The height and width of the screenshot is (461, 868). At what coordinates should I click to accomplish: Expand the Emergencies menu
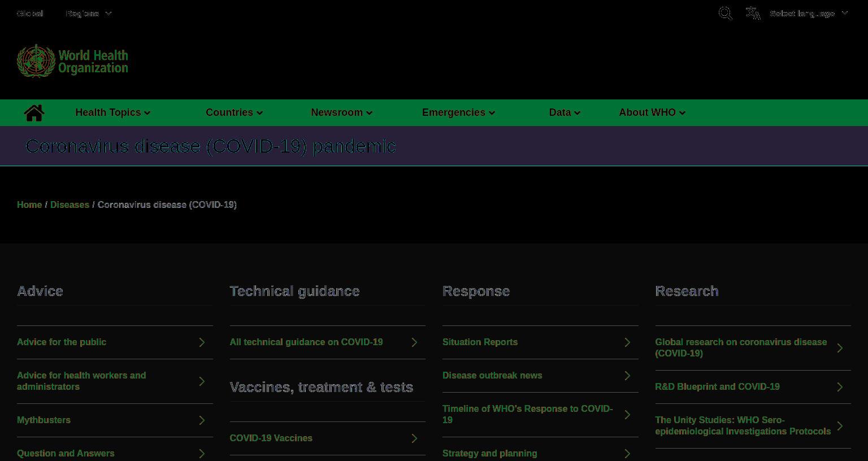pos(459,112)
